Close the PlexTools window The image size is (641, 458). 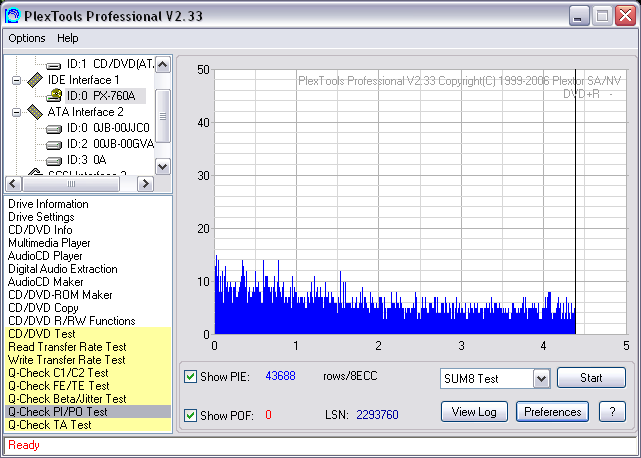pos(625,16)
